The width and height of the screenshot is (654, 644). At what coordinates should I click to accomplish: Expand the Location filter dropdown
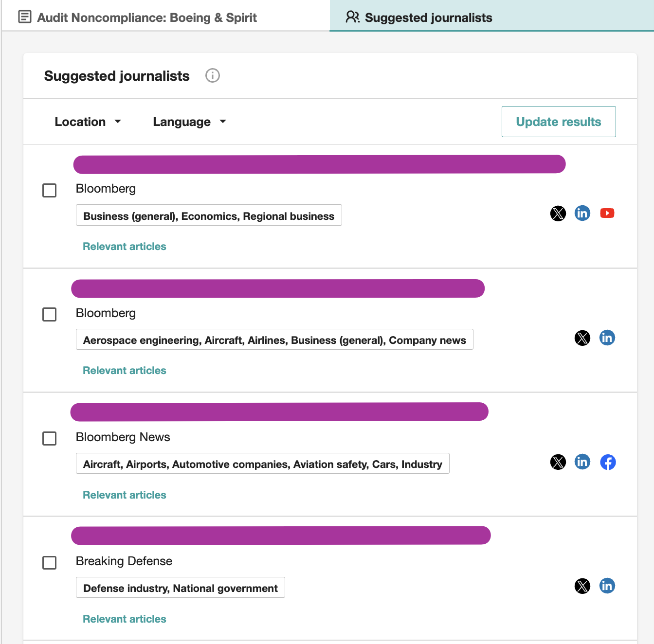coord(88,122)
